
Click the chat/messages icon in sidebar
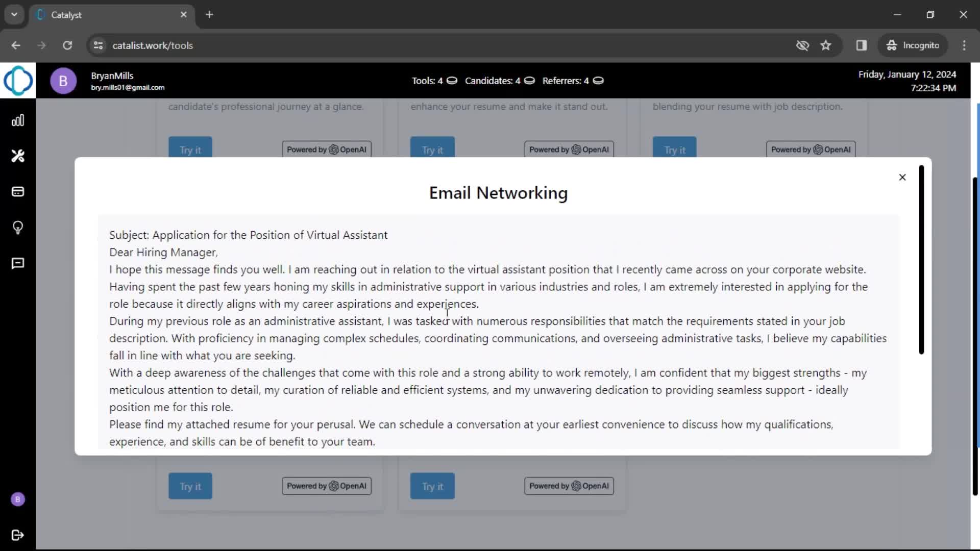18,263
